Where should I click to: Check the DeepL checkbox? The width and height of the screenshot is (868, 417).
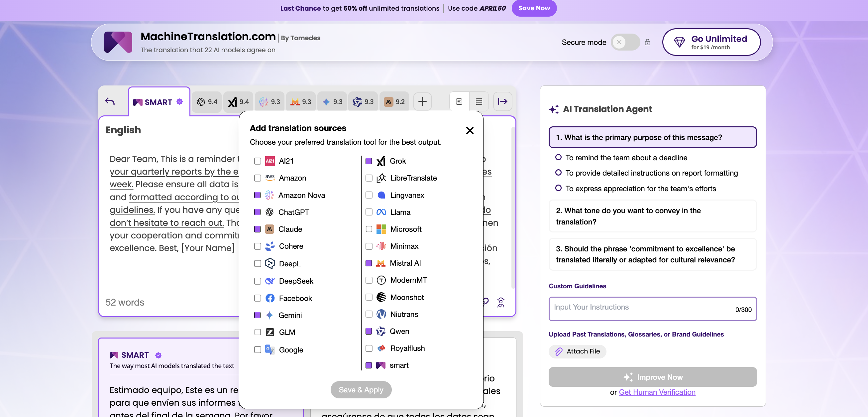click(258, 264)
